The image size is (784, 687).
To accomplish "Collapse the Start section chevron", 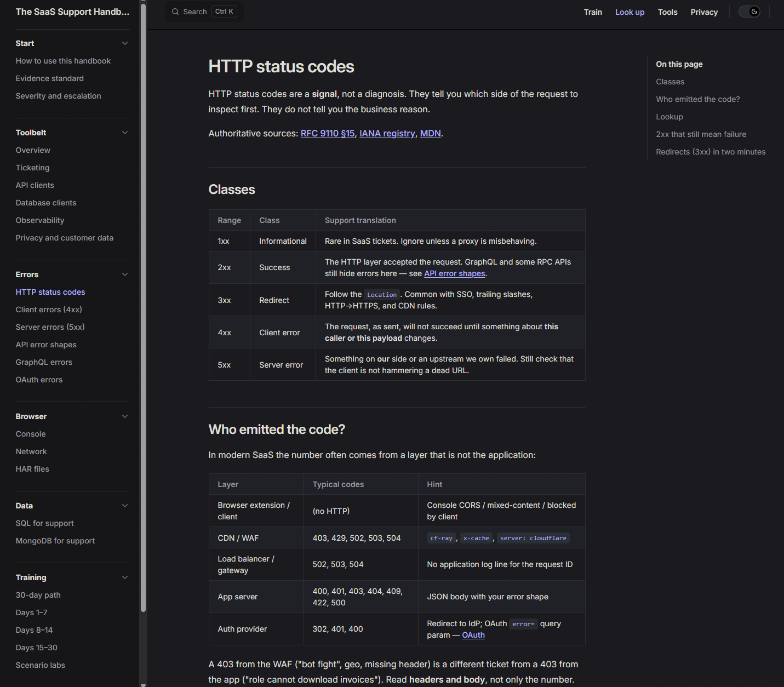I will 125,43.
